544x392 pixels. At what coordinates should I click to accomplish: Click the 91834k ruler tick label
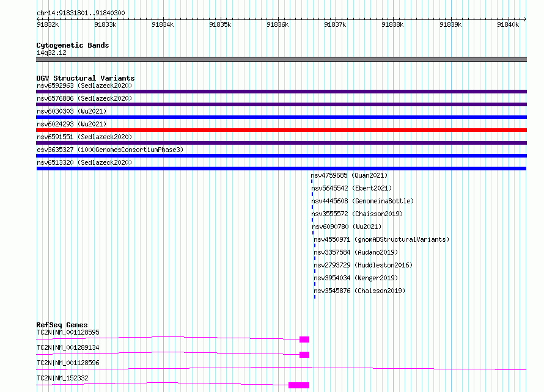click(x=163, y=24)
